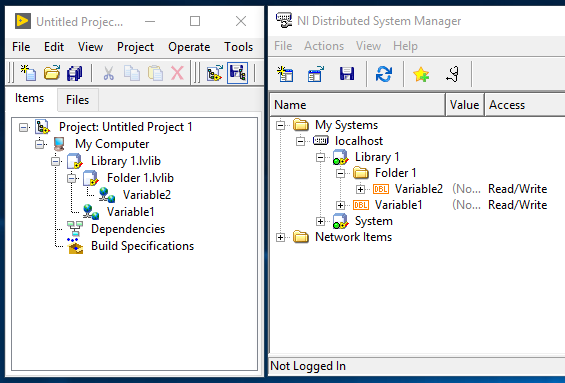Click the highlighted save project icon

coord(237,73)
